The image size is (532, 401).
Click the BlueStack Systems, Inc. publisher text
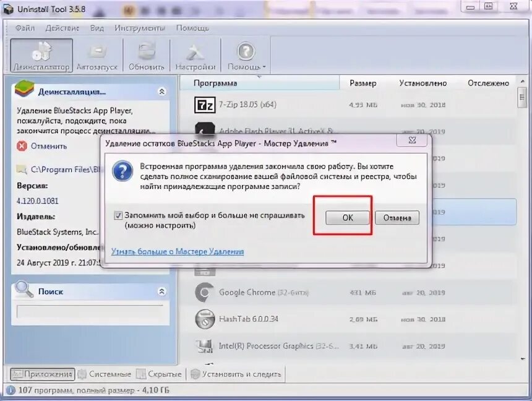(x=58, y=232)
